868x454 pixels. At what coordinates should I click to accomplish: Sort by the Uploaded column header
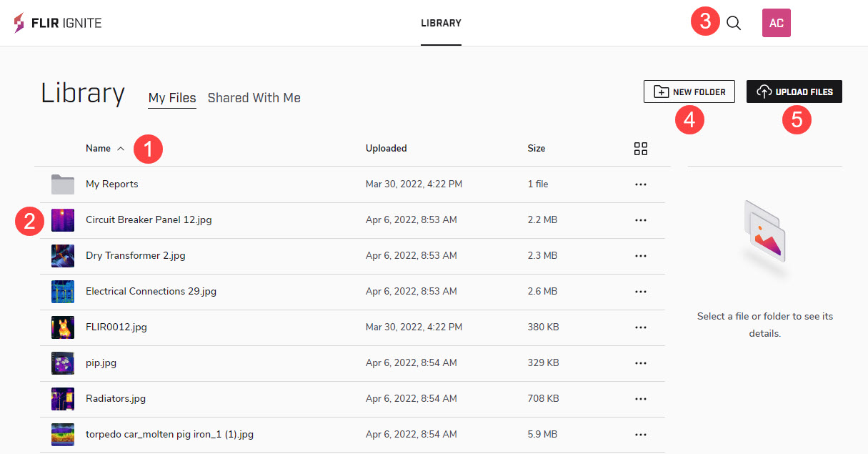(386, 149)
